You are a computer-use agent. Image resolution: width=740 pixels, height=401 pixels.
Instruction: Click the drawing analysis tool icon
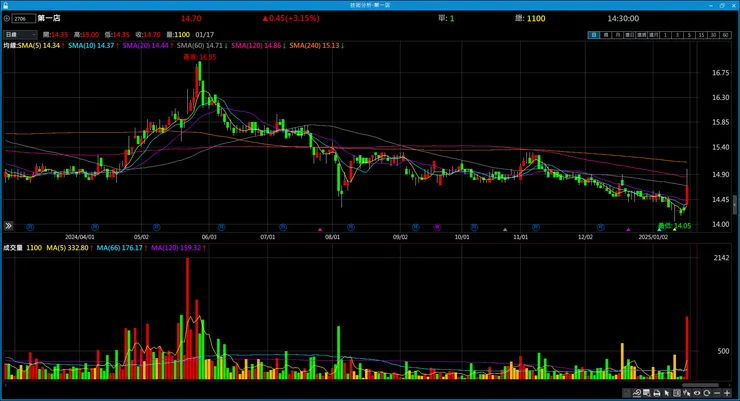(x=637, y=393)
